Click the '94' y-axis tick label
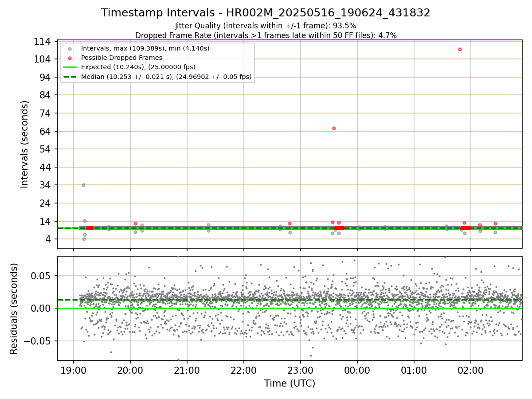 coord(45,77)
